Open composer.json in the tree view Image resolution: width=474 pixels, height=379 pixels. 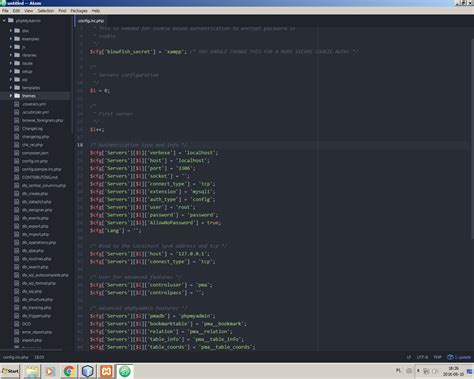pos(35,153)
